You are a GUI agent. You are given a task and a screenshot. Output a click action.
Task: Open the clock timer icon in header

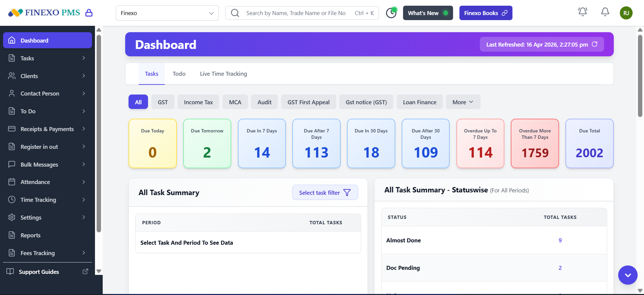391,13
